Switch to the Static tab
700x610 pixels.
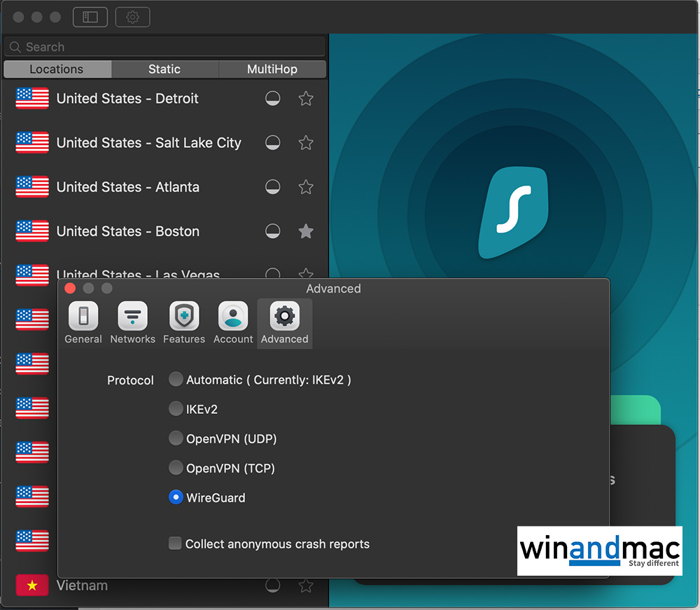point(164,69)
